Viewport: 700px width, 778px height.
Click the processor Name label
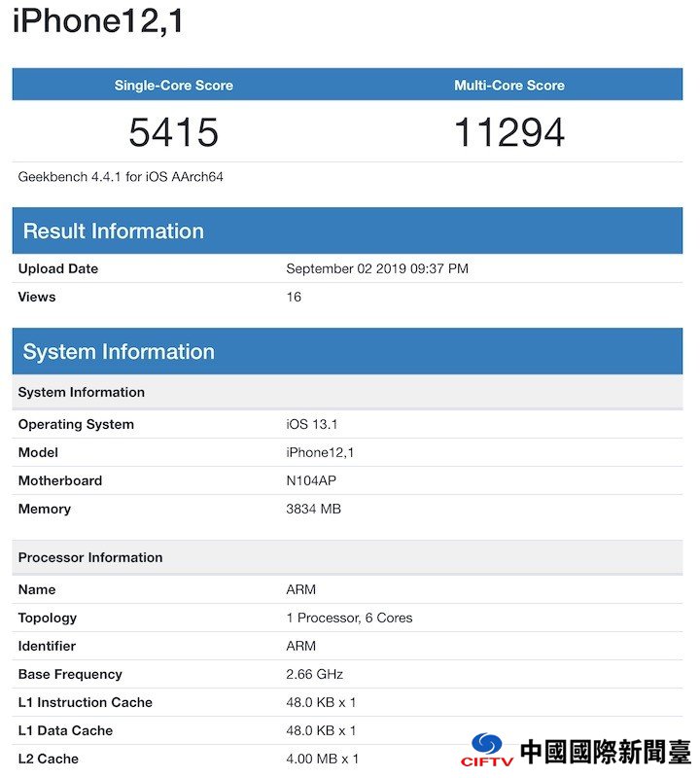coord(37,590)
